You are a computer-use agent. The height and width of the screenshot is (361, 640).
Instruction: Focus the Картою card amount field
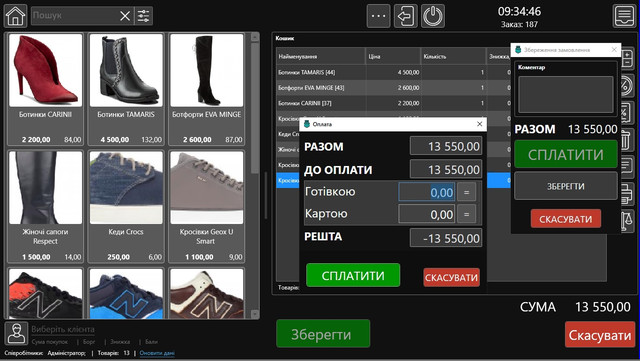point(427,214)
